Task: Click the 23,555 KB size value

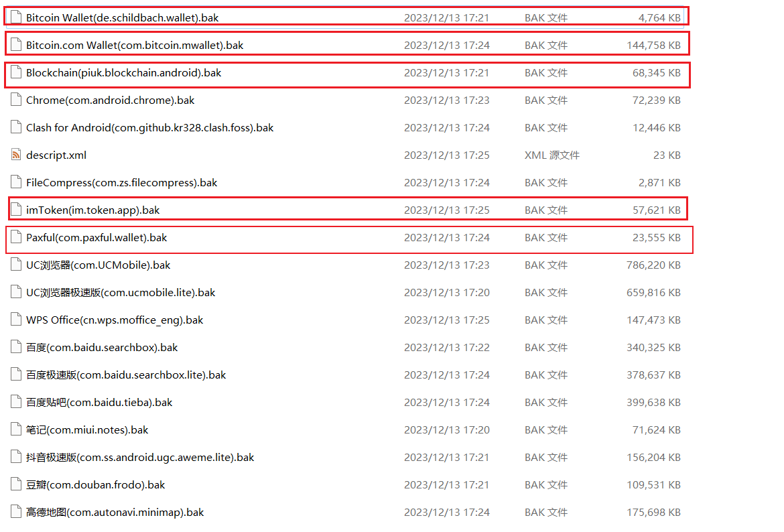Action: pos(657,238)
